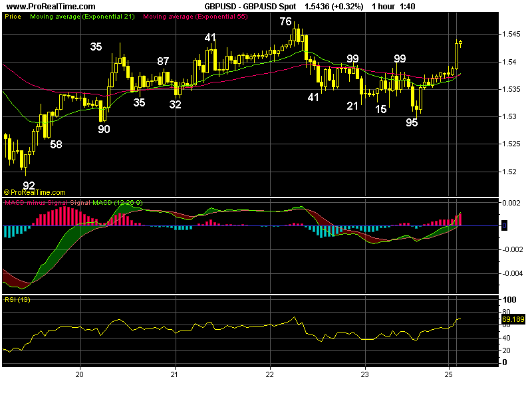Image resolution: width=532 pixels, height=399 pixels.
Task: Click the Price legend label
Action: tap(13, 16)
